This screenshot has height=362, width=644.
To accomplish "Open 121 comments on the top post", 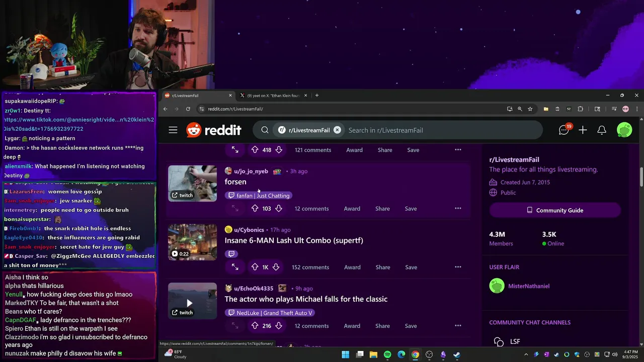I will (313, 150).
